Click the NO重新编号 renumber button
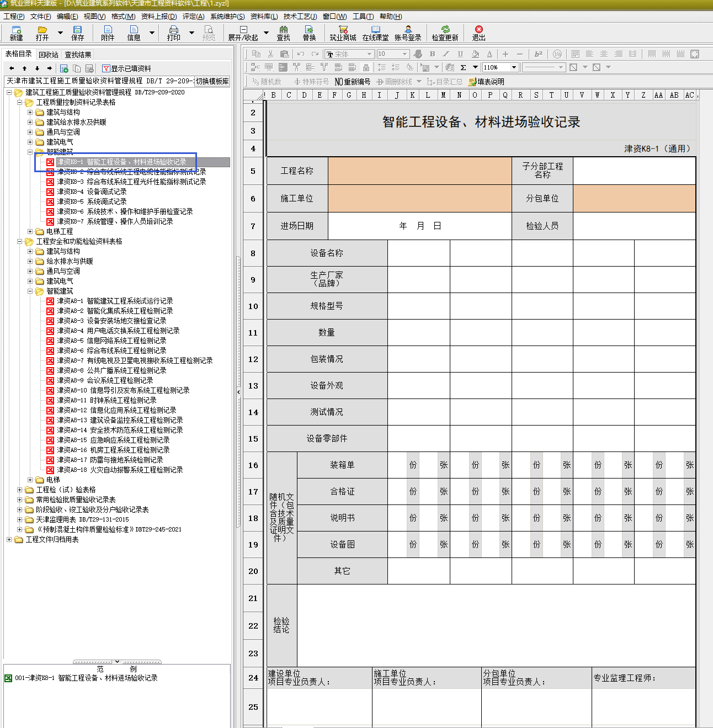 [x=353, y=82]
